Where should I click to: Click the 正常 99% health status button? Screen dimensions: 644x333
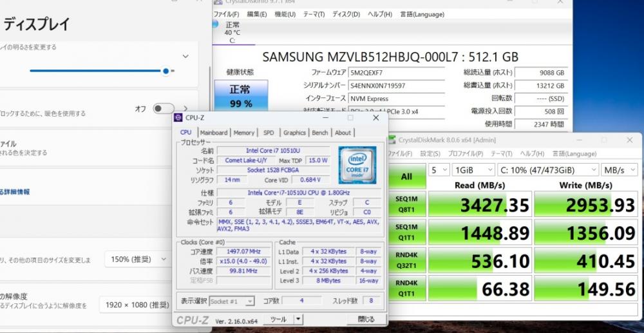coord(241,96)
